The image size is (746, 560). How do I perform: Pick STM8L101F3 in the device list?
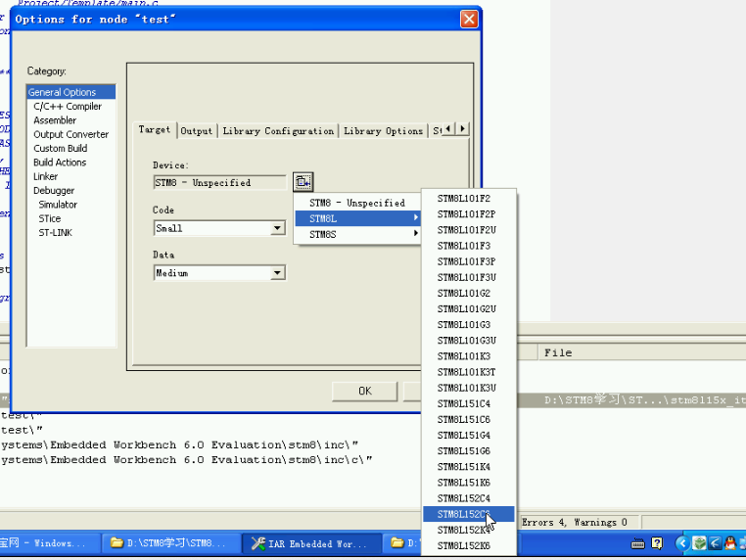(x=464, y=246)
